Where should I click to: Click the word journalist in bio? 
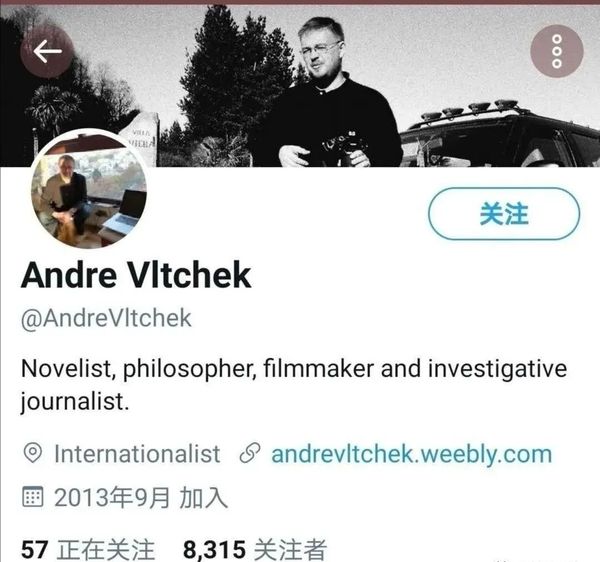(x=75, y=402)
